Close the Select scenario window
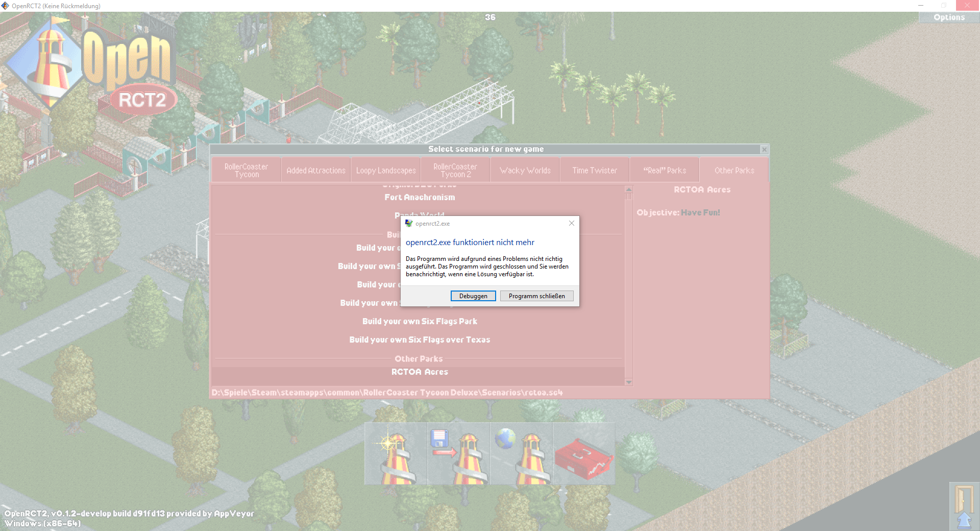This screenshot has width=980, height=531. (x=764, y=150)
